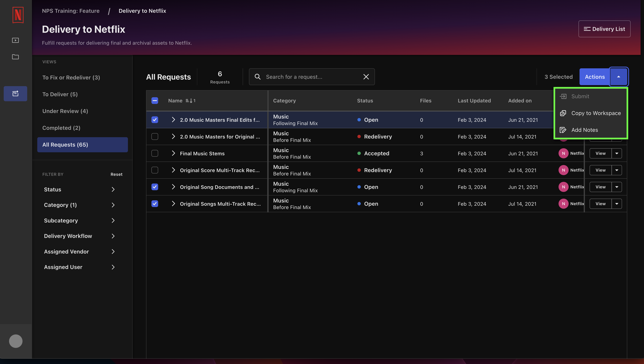Click the Netflix logo icon
The height and width of the screenshot is (364, 644).
coord(18,15)
